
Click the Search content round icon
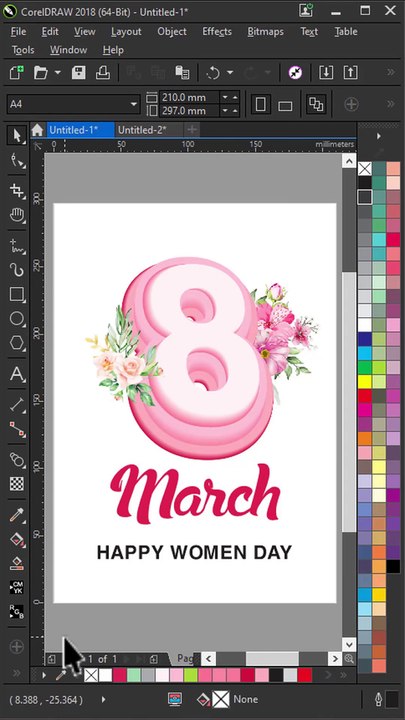295,73
